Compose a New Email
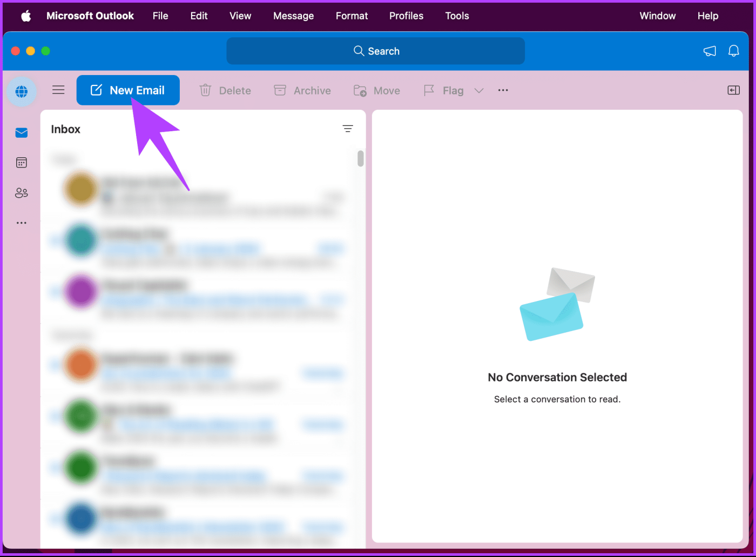 pos(128,90)
